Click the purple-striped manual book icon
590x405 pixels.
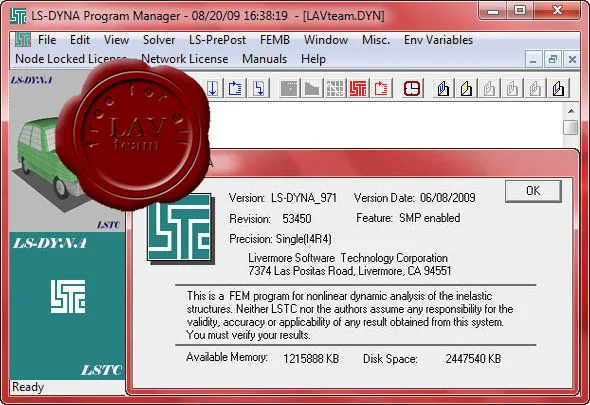[x=558, y=88]
